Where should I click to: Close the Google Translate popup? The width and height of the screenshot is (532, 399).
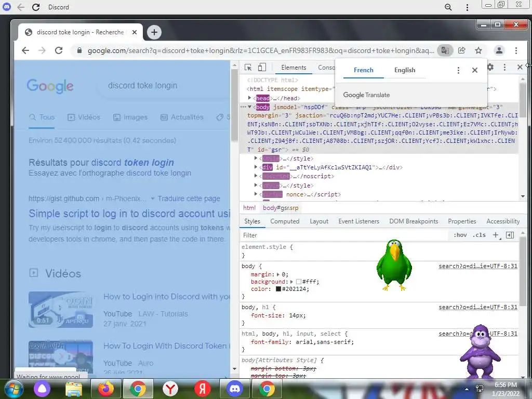pos(475,70)
